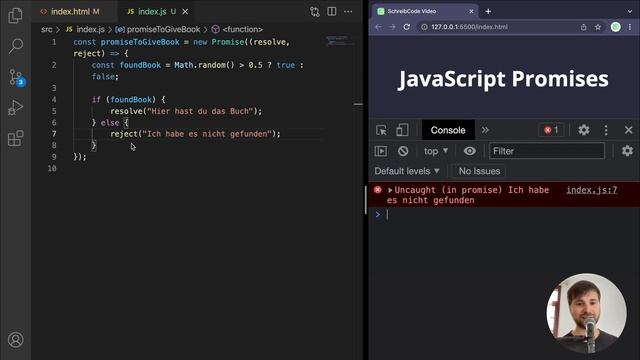640x360 pixels.
Task: Click the address bar URL field
Action: [501, 27]
